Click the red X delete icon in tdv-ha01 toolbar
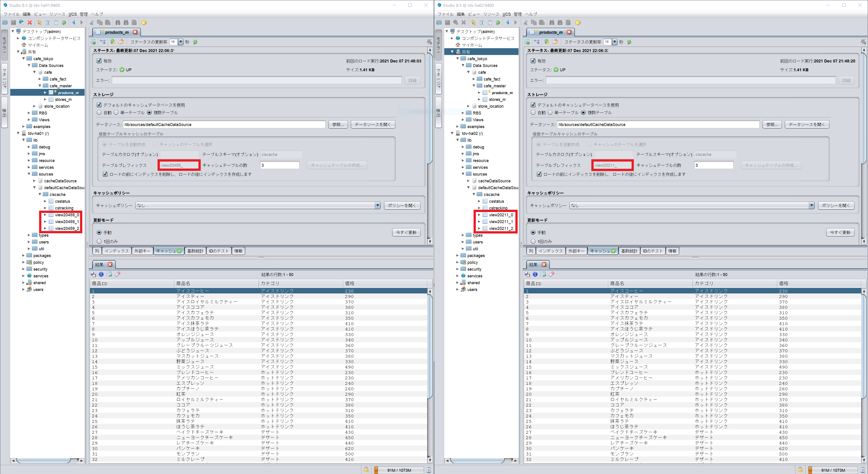This screenshot has width=868, height=474. [x=30, y=23]
